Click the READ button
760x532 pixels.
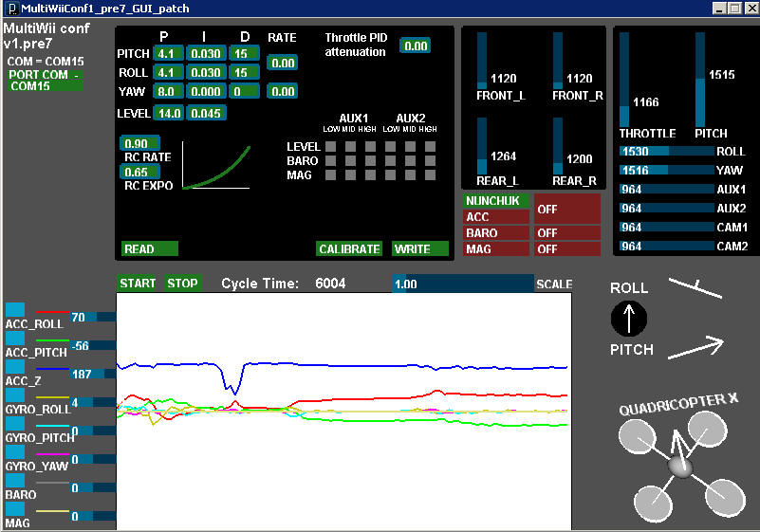pyautogui.click(x=150, y=248)
